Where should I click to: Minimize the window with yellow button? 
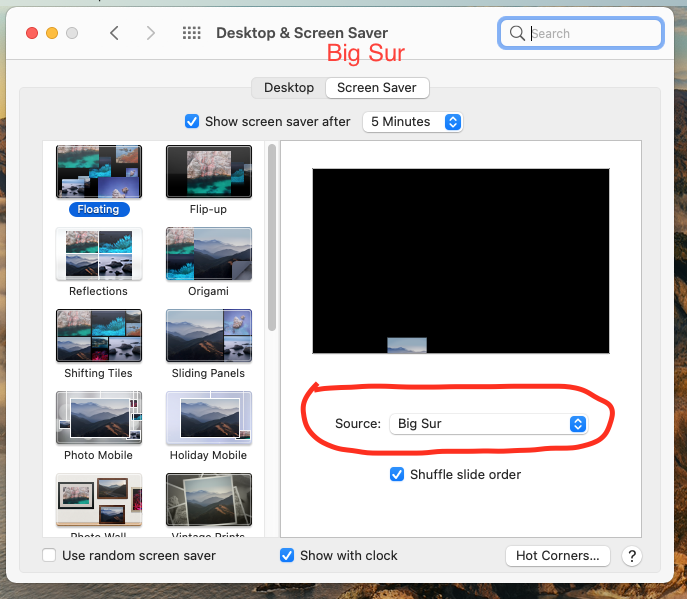52,33
